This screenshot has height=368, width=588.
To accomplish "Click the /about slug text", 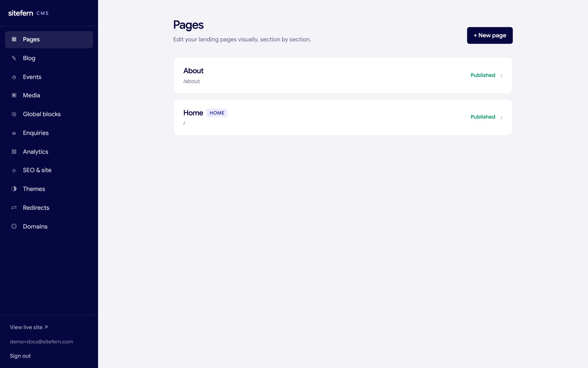I will (191, 81).
